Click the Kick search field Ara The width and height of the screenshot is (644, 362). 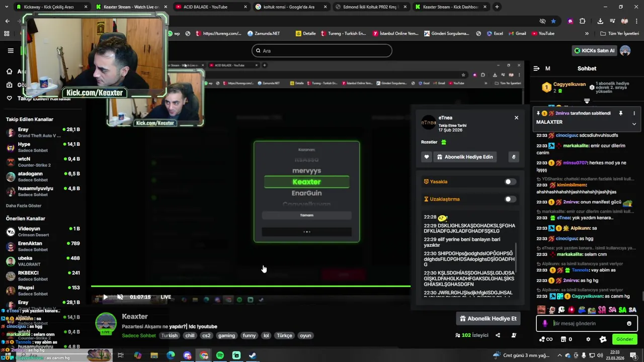(x=321, y=50)
